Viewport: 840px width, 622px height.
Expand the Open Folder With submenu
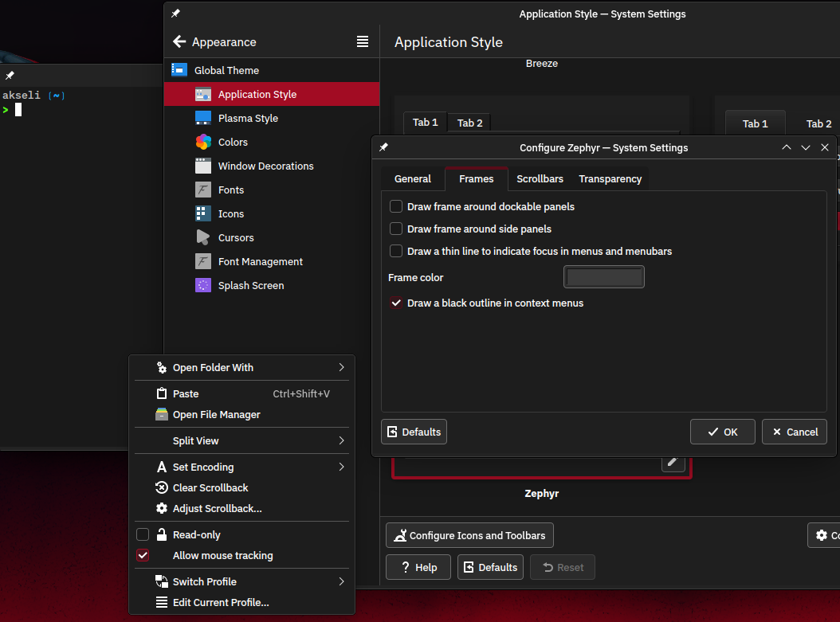[x=341, y=367]
